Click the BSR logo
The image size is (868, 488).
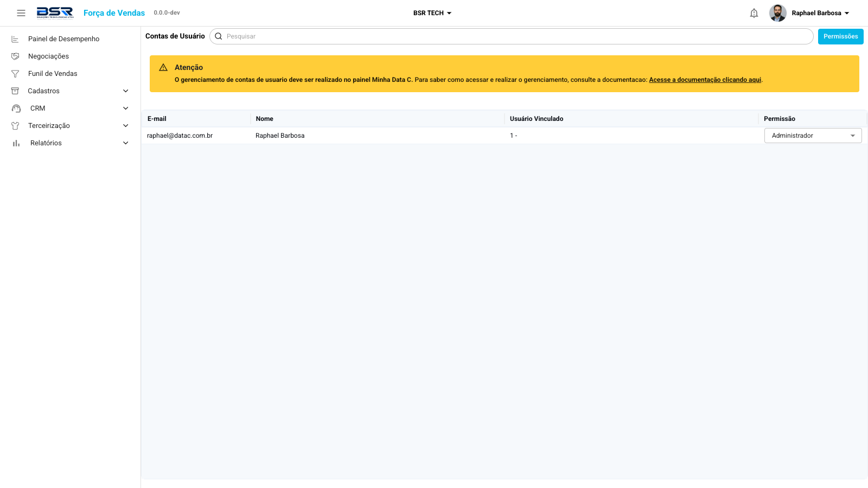(x=55, y=12)
